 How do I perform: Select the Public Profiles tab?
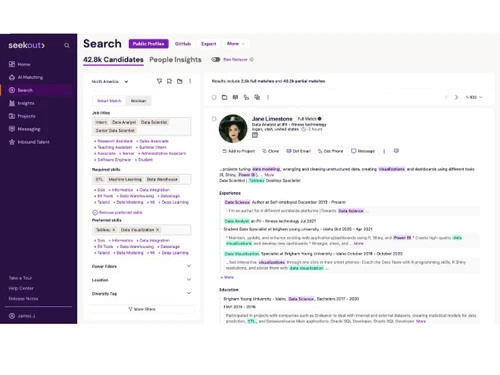click(x=149, y=44)
